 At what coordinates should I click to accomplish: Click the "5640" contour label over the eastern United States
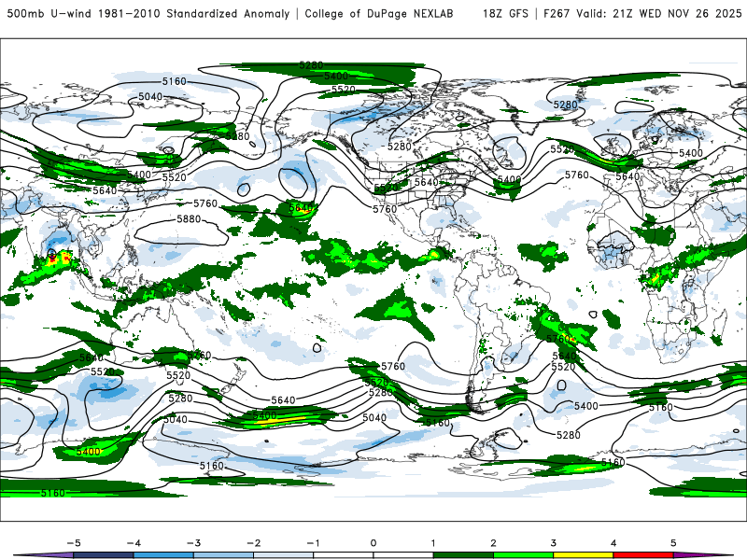click(426, 182)
